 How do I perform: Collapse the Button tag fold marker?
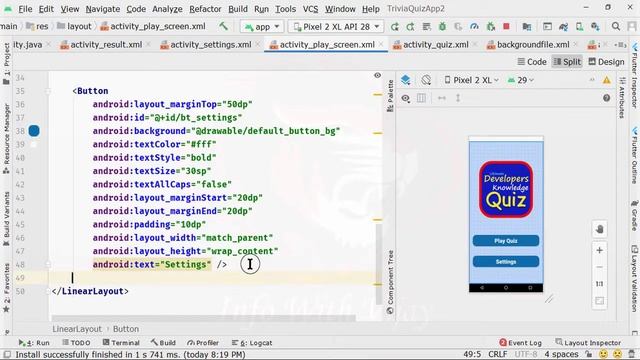[48, 91]
